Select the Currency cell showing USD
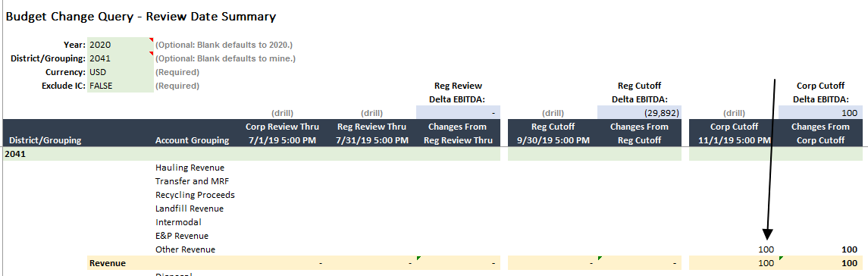 click(x=120, y=72)
